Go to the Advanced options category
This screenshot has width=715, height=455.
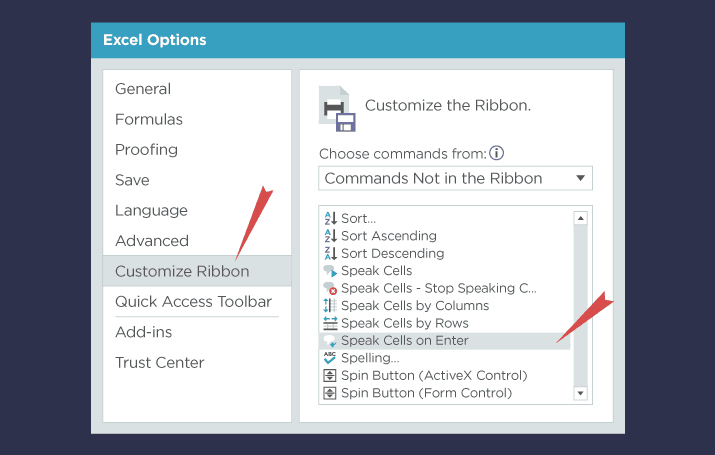[152, 241]
